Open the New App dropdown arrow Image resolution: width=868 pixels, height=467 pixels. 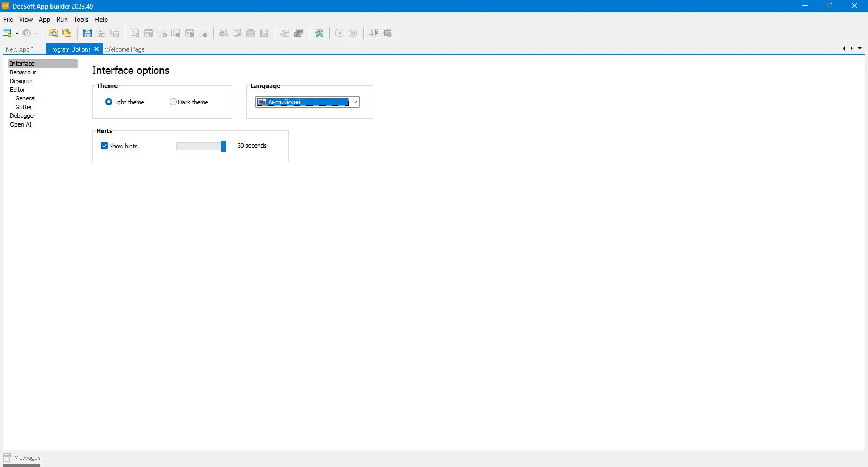pos(17,33)
